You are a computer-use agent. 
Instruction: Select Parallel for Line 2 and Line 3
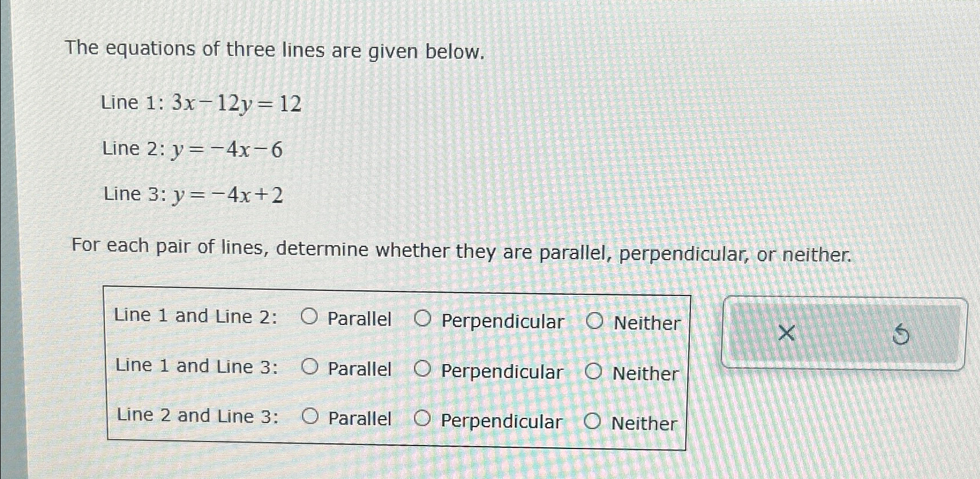[310, 417]
